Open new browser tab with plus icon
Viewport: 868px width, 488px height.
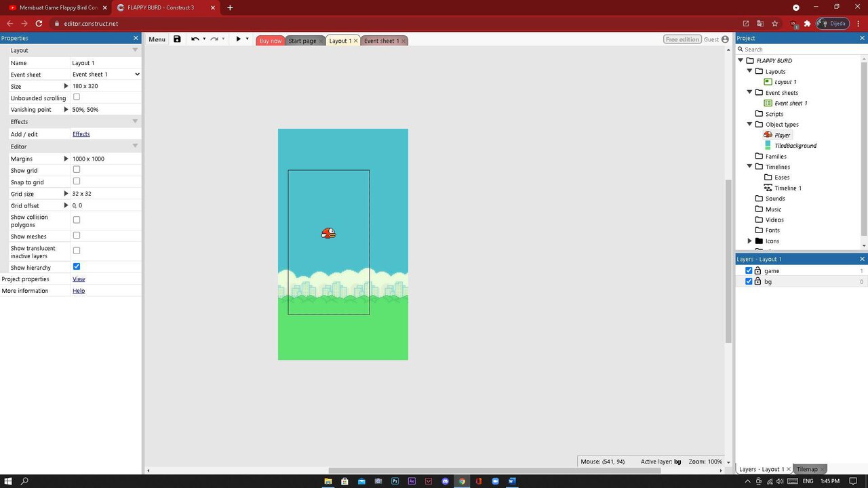coord(230,7)
